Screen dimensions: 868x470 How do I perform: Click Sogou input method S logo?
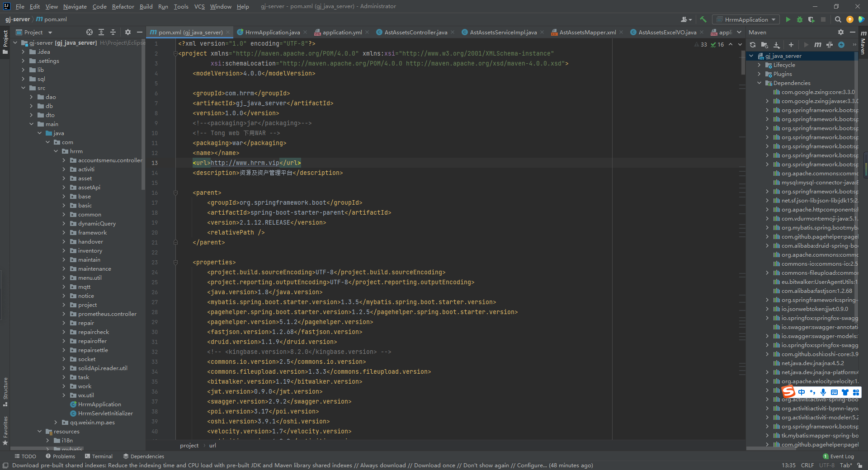789,392
